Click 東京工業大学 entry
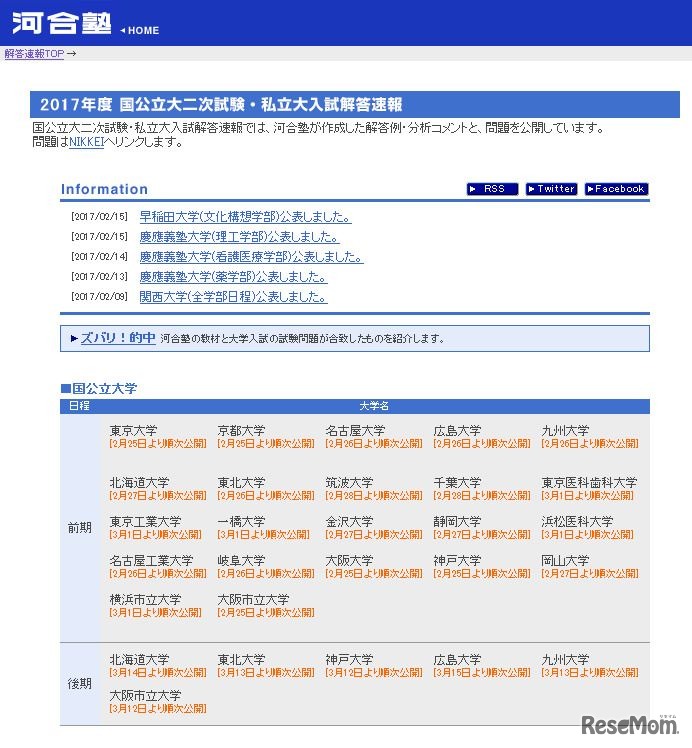Viewport: 692px width, 748px height. (145, 522)
